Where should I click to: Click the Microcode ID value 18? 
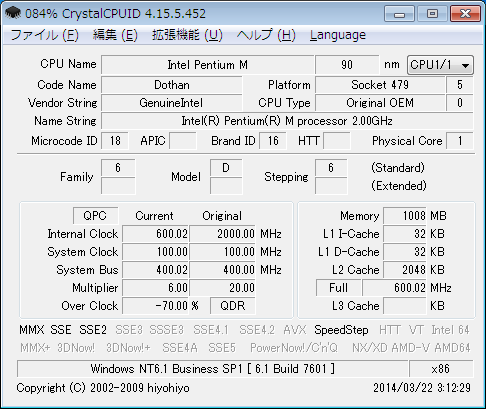pyautogui.click(x=115, y=141)
